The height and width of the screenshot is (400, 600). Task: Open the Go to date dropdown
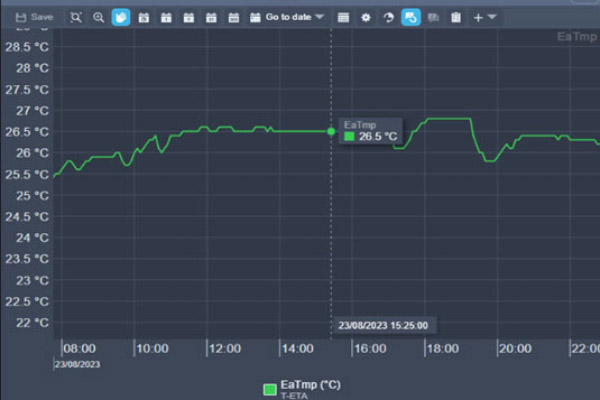pyautogui.click(x=287, y=17)
